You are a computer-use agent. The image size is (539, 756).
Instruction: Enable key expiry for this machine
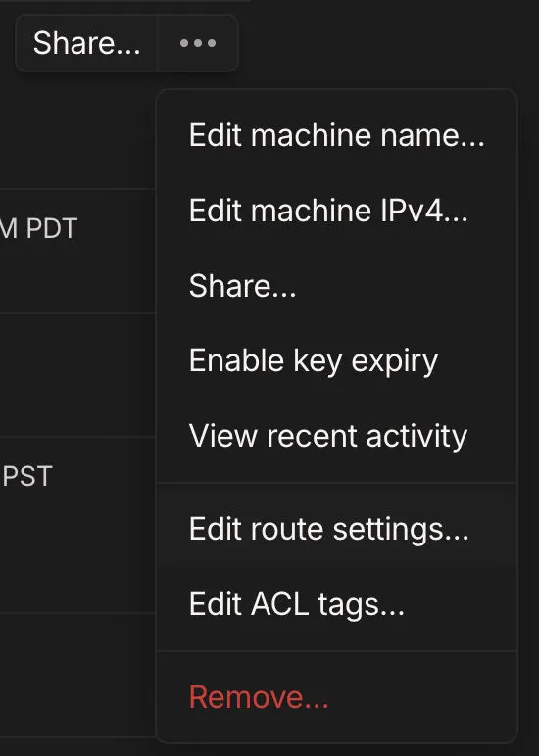[x=337, y=361]
